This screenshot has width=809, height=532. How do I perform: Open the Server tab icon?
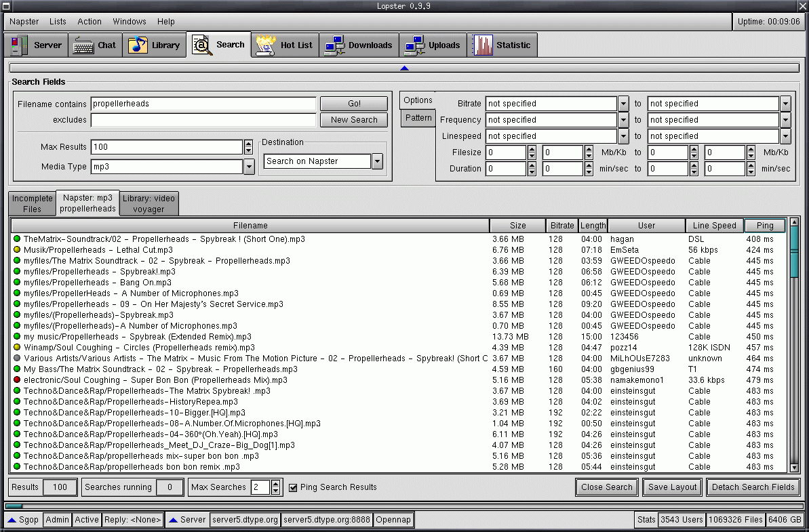tap(20, 45)
